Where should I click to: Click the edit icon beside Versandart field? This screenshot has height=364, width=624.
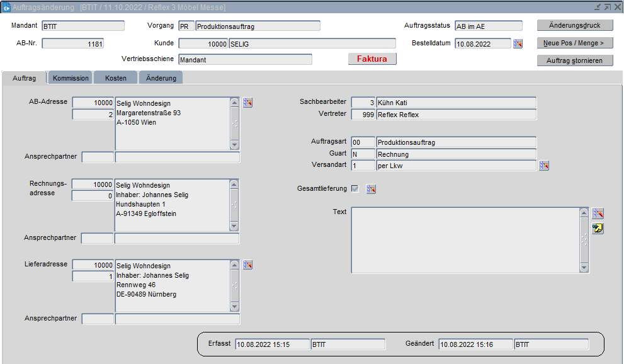click(x=544, y=166)
